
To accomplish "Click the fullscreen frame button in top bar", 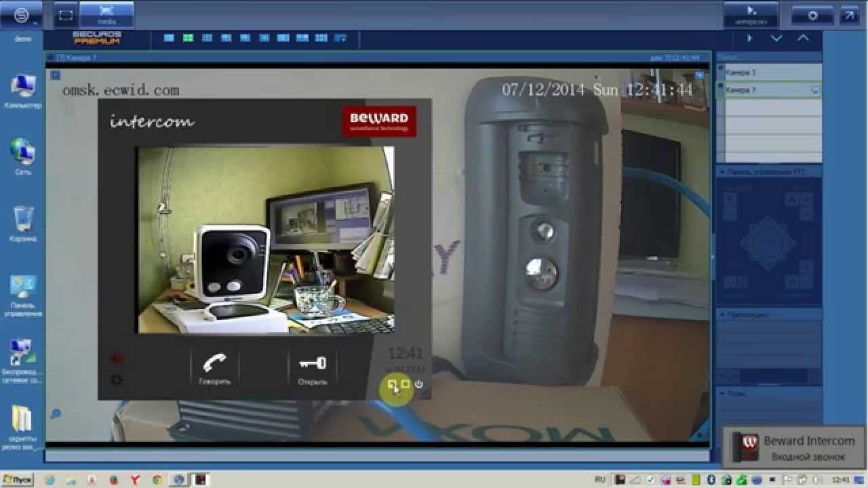I will [x=65, y=15].
